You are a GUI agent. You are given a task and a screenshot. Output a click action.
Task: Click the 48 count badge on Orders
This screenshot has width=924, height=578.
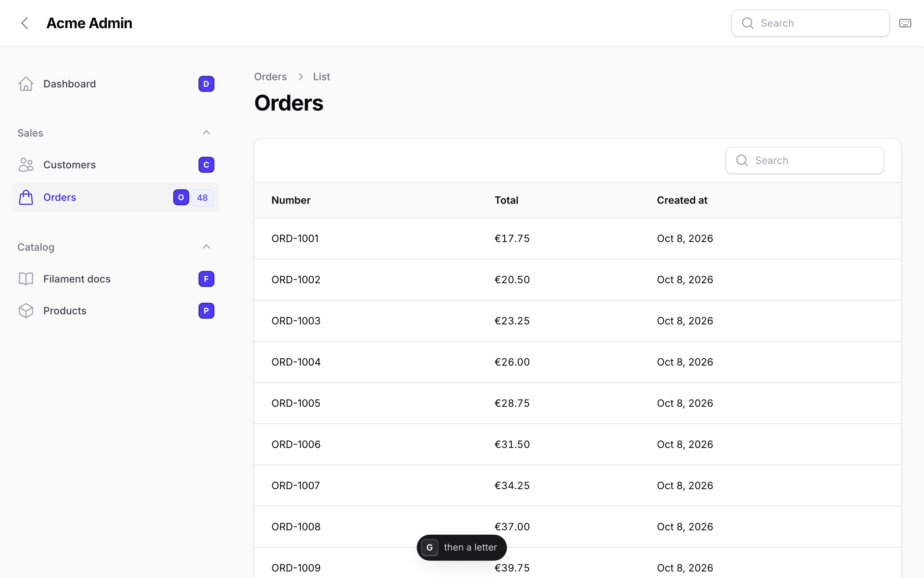click(x=202, y=198)
